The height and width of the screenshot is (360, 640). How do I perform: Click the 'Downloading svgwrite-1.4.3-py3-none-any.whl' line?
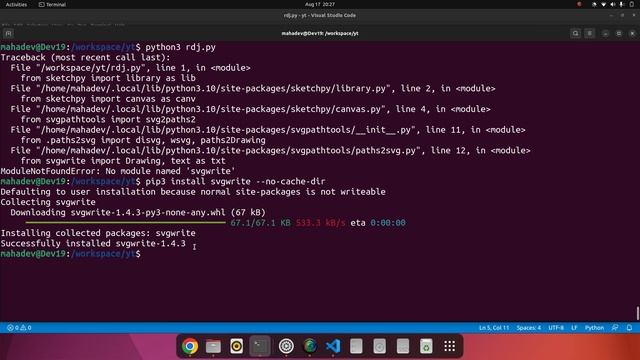(x=138, y=212)
